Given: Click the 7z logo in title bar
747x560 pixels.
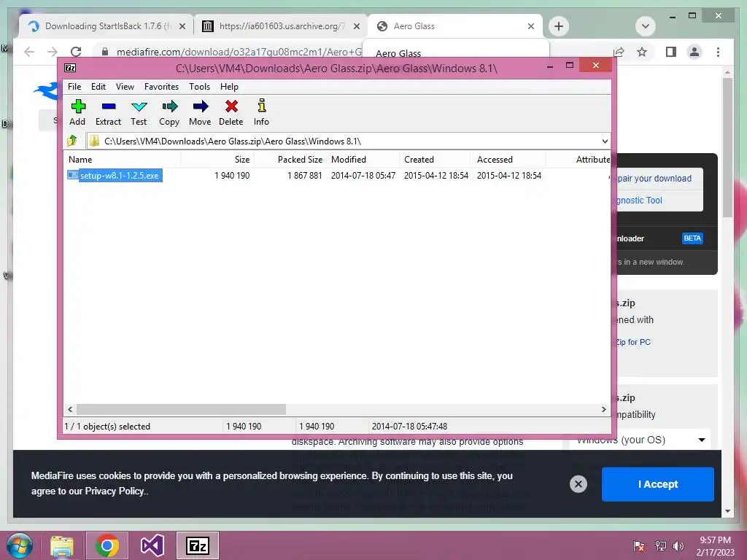Looking at the screenshot, I should pyautogui.click(x=70, y=68).
